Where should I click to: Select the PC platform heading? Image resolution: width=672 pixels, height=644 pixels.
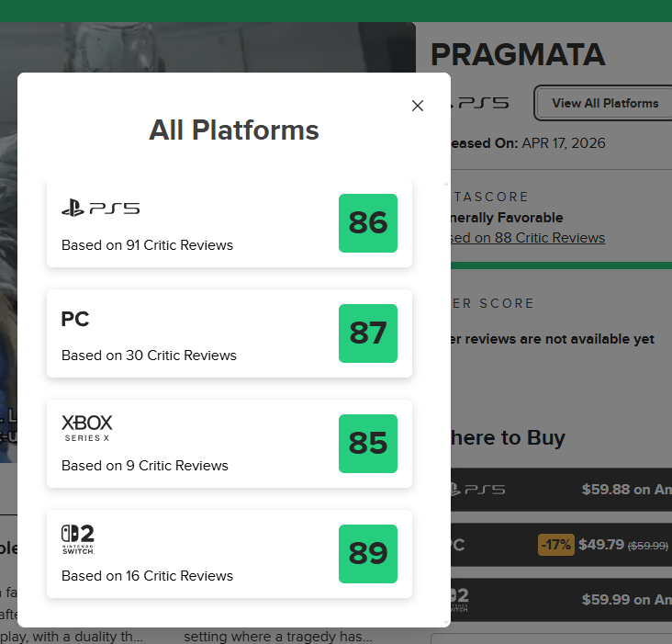(x=75, y=319)
